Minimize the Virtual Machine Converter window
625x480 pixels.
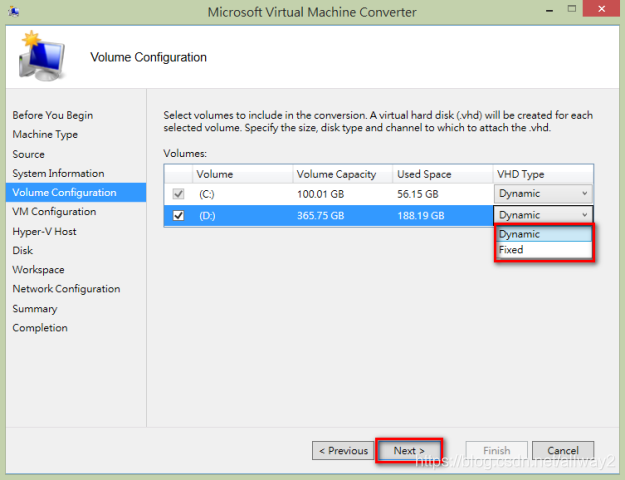pyautogui.click(x=549, y=10)
